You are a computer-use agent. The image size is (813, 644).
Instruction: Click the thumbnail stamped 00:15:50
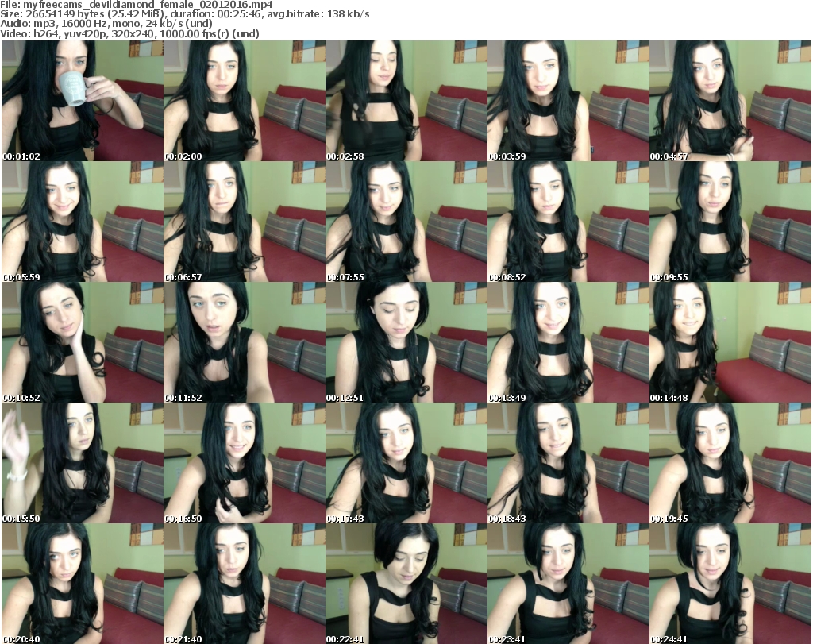point(83,464)
